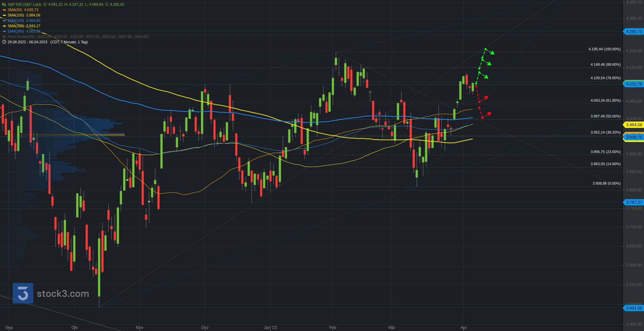The height and width of the screenshot is (331, 644).
Task: Select the SMA(100) indicator label
Action: (x=16, y=15)
